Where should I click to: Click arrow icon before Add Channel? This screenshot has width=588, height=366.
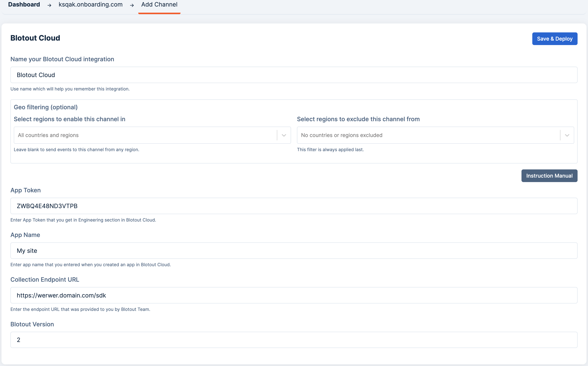point(132,5)
